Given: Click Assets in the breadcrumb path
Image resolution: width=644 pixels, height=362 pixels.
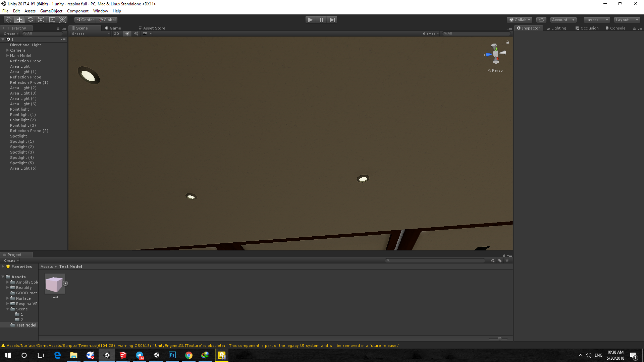Looking at the screenshot, I should point(47,266).
